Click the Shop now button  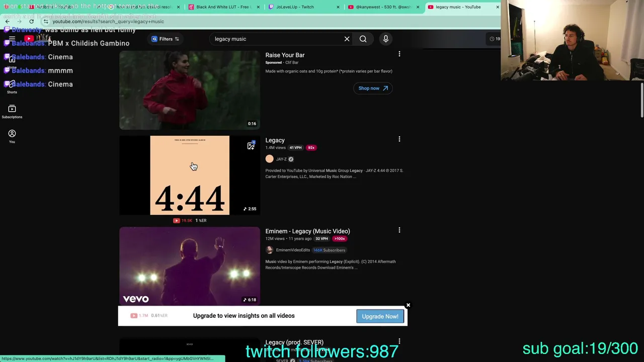pos(373,88)
